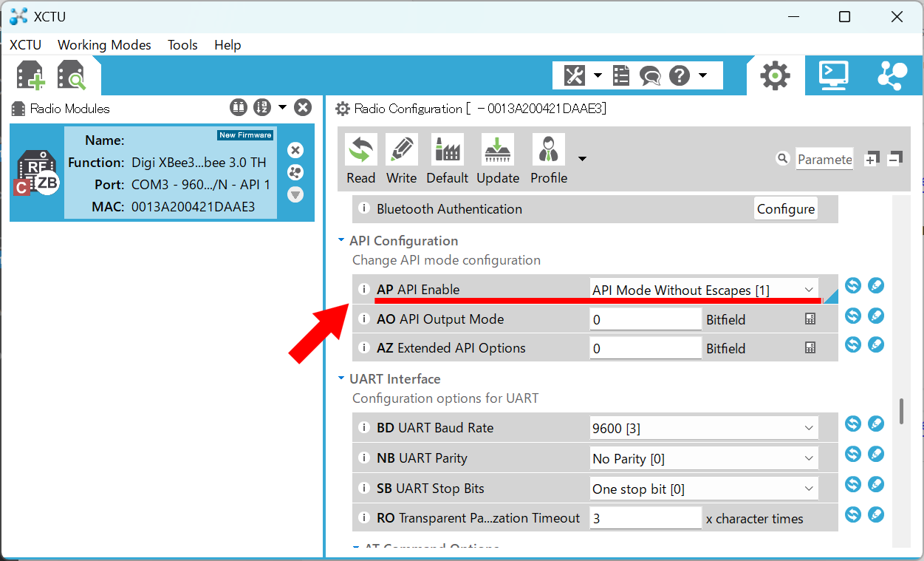924x561 pixels.
Task: Write the AO API Output Mode value
Action: [876, 316]
